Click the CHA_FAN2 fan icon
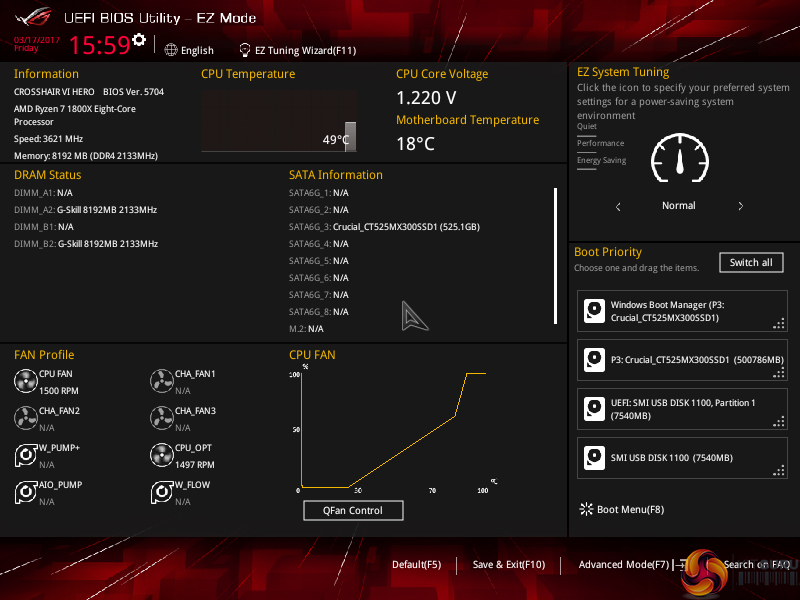Viewport: 800px width, 600px height. pos(26,418)
